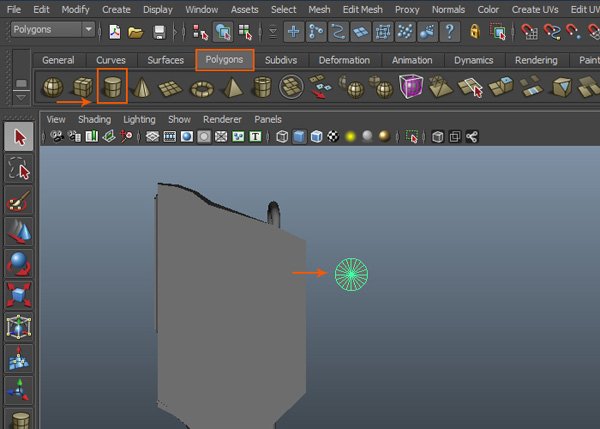Click the purple cube Extrude shelf icon
Viewport: 600px width, 429px height.
[x=411, y=86]
